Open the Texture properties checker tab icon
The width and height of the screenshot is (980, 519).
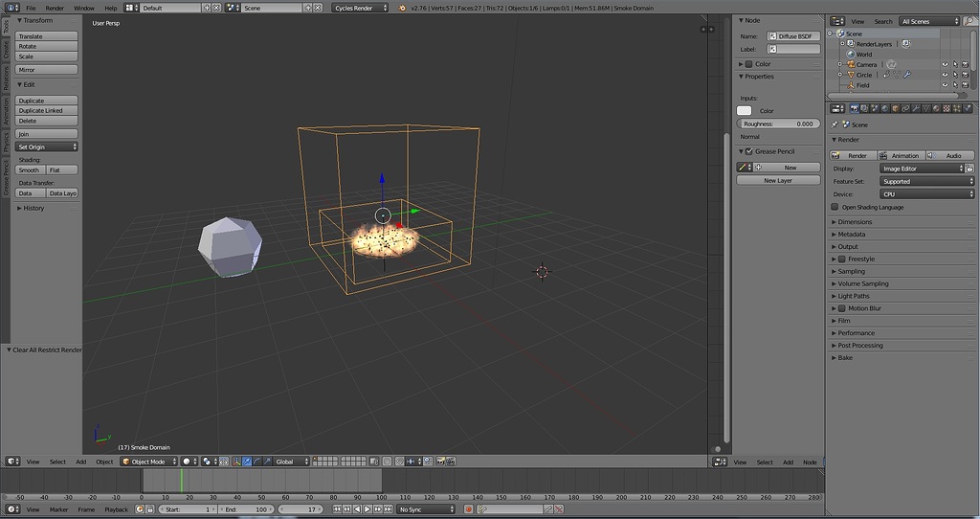point(947,108)
